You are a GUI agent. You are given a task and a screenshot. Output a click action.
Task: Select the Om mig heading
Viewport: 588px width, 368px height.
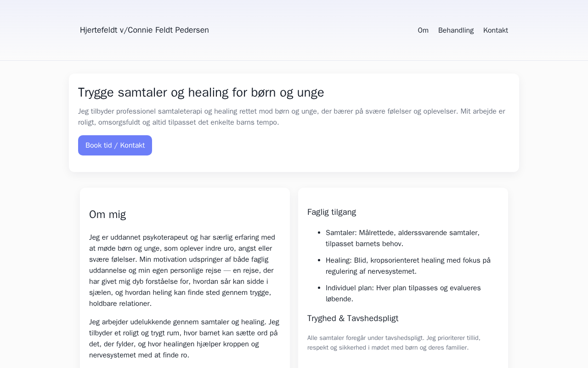pos(107,214)
